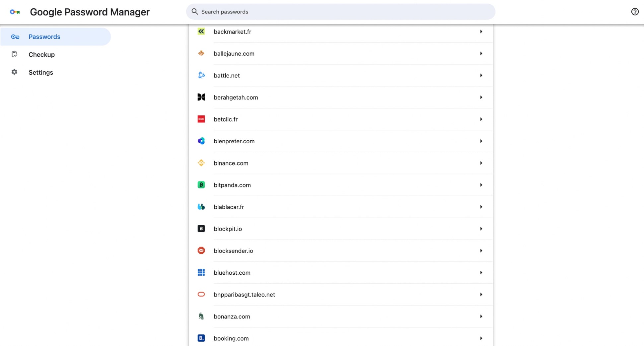Viewport: 644px width, 346px height.
Task: Expand the betclic.fr entry arrow
Action: [x=481, y=119]
